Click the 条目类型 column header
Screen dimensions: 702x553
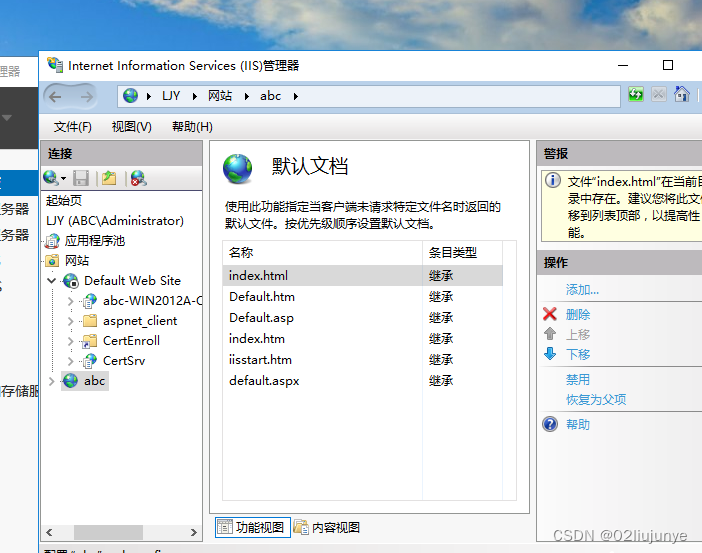pyautogui.click(x=462, y=253)
